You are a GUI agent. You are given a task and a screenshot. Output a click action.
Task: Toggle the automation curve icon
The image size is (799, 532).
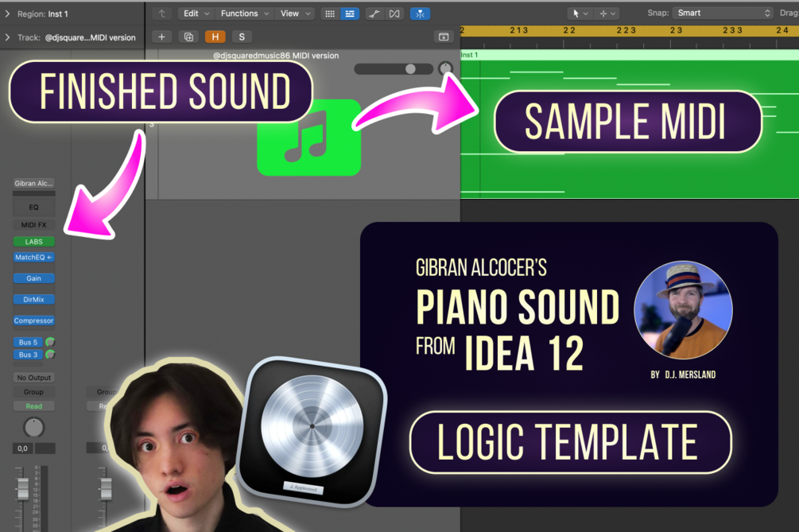pyautogui.click(x=374, y=14)
